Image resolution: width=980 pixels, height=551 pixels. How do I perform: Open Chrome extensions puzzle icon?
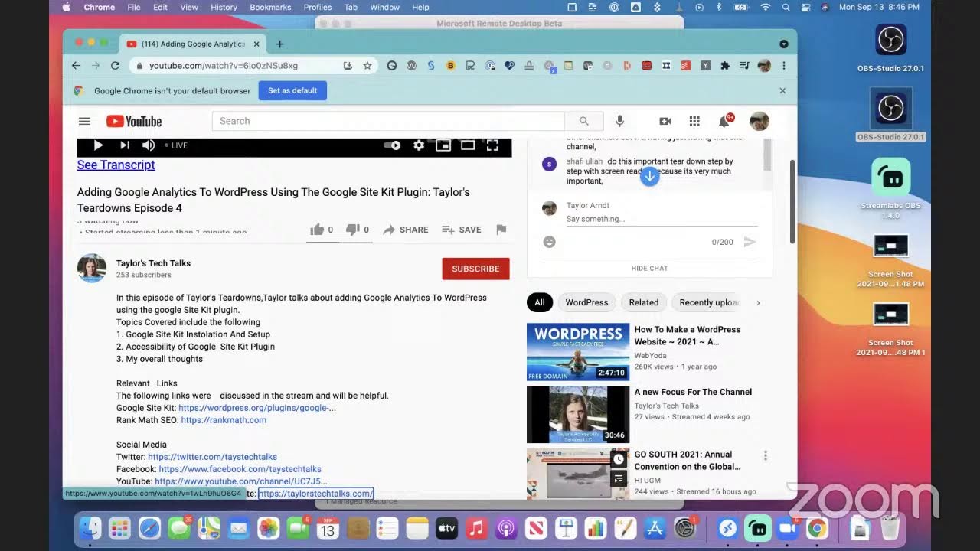pyautogui.click(x=725, y=66)
